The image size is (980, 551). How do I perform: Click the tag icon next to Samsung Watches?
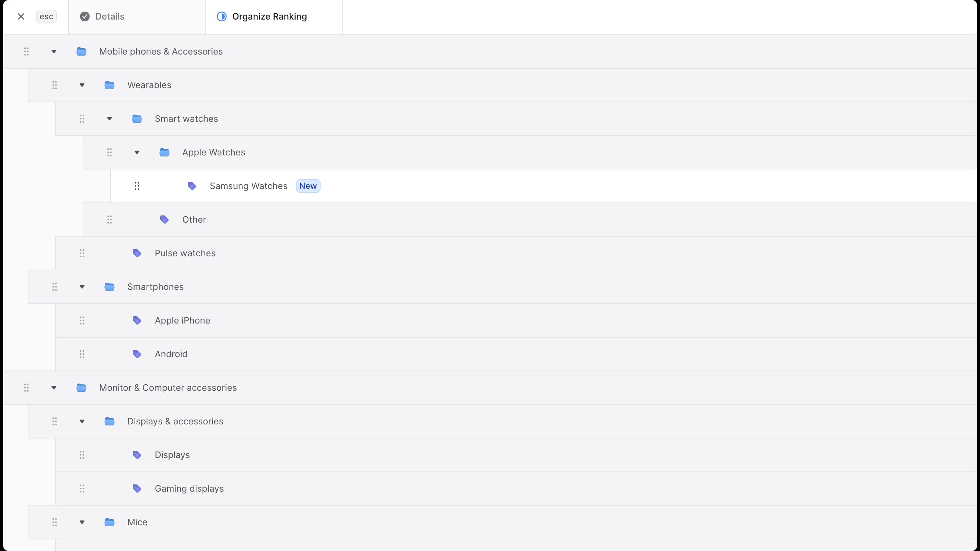[x=192, y=186]
